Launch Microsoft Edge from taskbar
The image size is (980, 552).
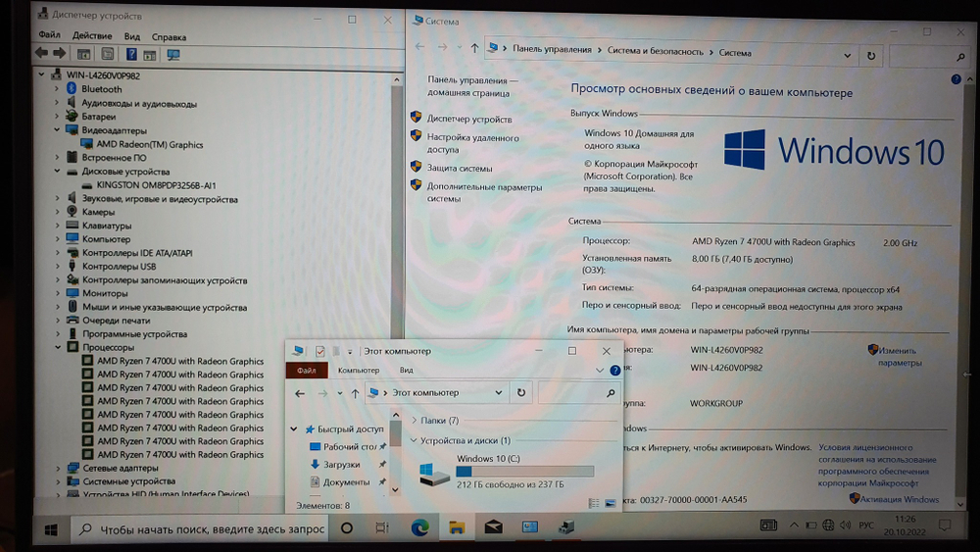click(x=419, y=527)
